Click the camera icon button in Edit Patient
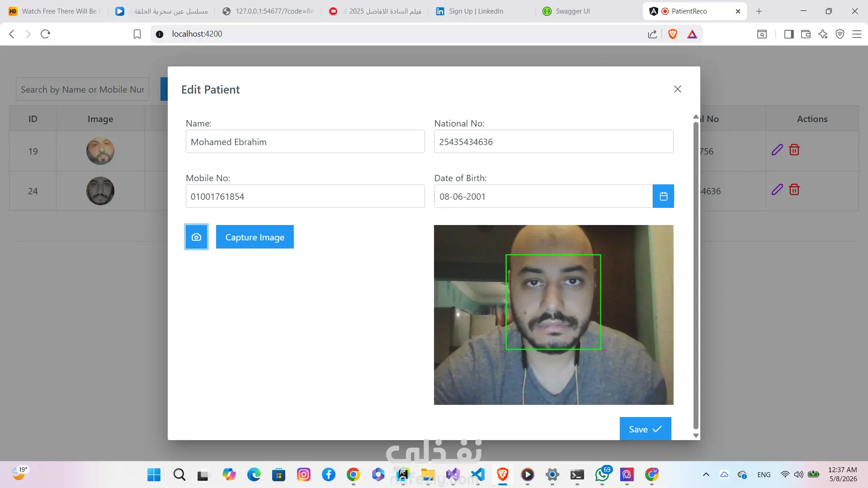The image size is (868, 488). tap(196, 237)
